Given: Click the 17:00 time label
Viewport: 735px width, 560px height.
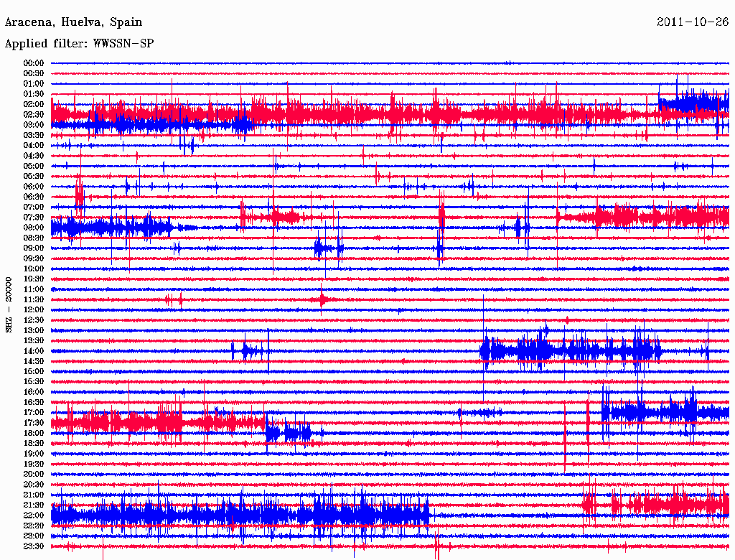Looking at the screenshot, I should click(x=33, y=413).
